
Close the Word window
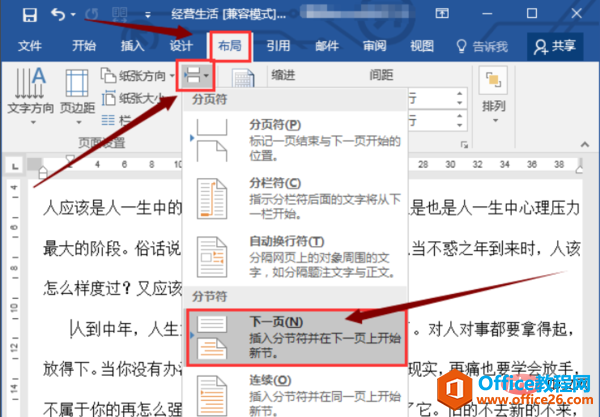coord(576,14)
